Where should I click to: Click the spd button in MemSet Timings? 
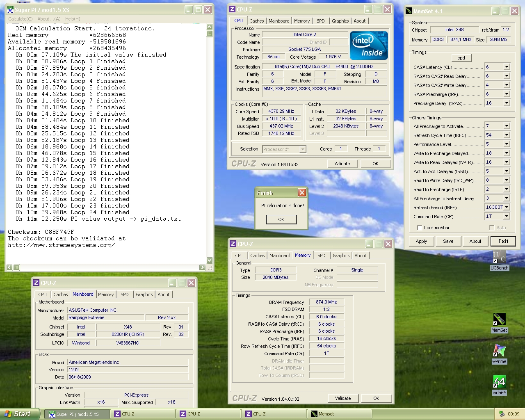tap(461, 58)
